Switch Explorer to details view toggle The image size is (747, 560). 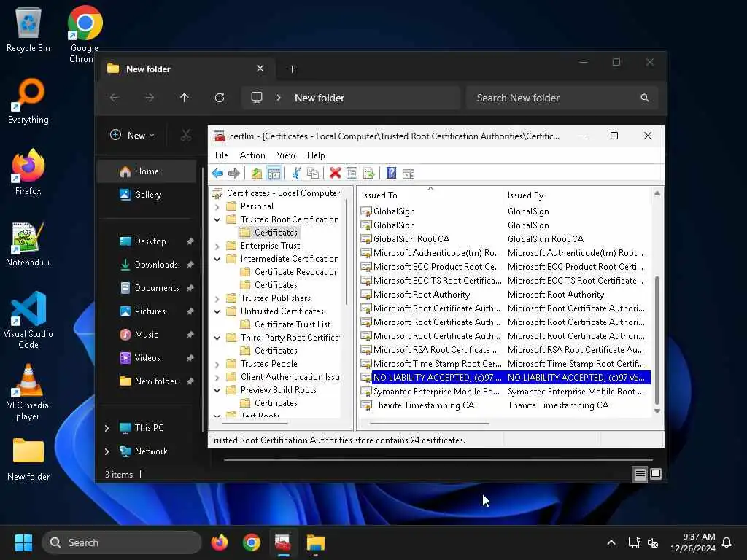640,474
